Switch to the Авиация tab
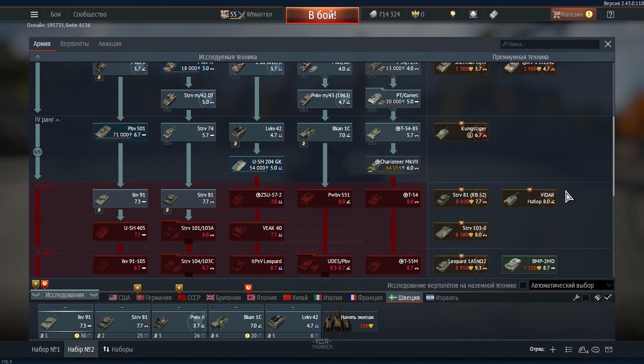Image resolution: width=644 pixels, height=364 pixels. click(110, 44)
